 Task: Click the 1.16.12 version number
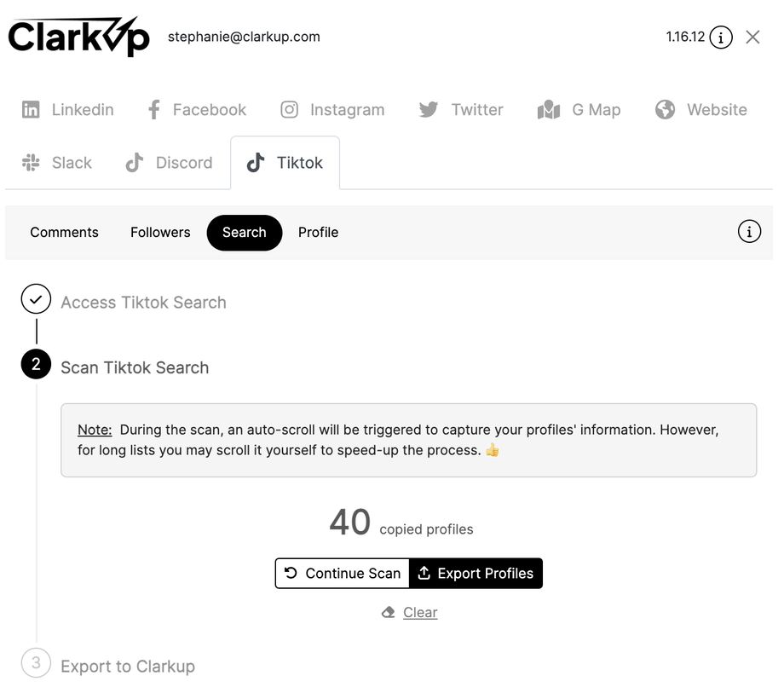point(685,37)
